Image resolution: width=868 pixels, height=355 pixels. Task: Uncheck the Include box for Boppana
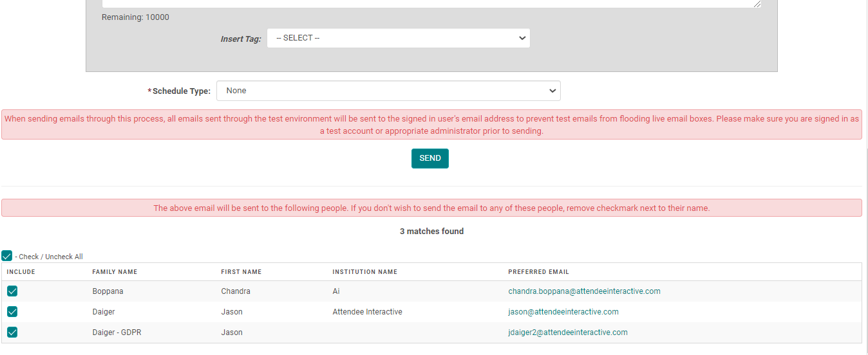coord(12,291)
